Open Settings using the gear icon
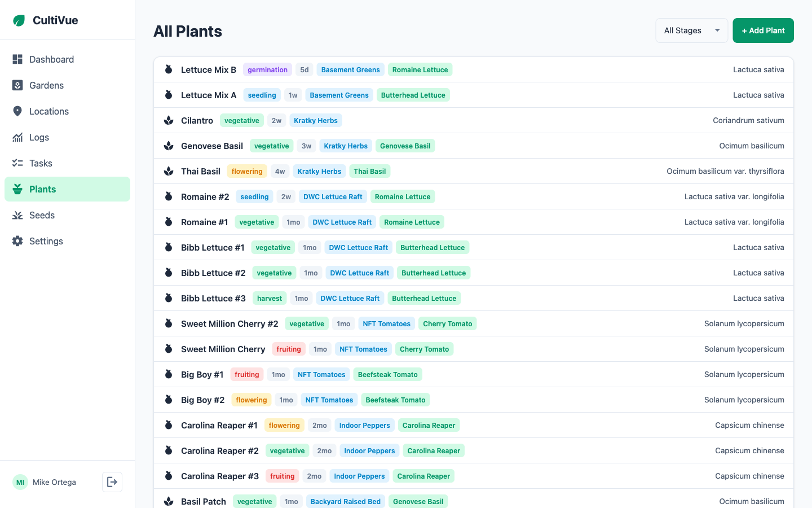 (x=17, y=241)
